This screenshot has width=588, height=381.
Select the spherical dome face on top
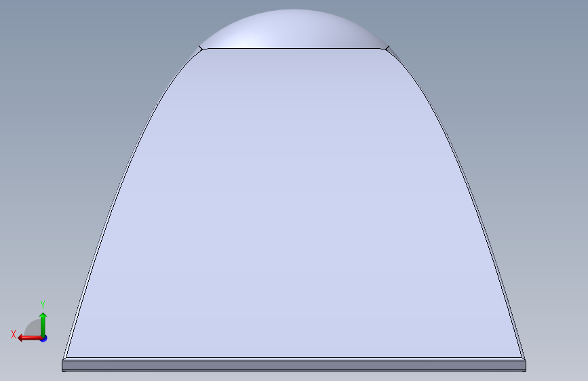click(x=294, y=30)
